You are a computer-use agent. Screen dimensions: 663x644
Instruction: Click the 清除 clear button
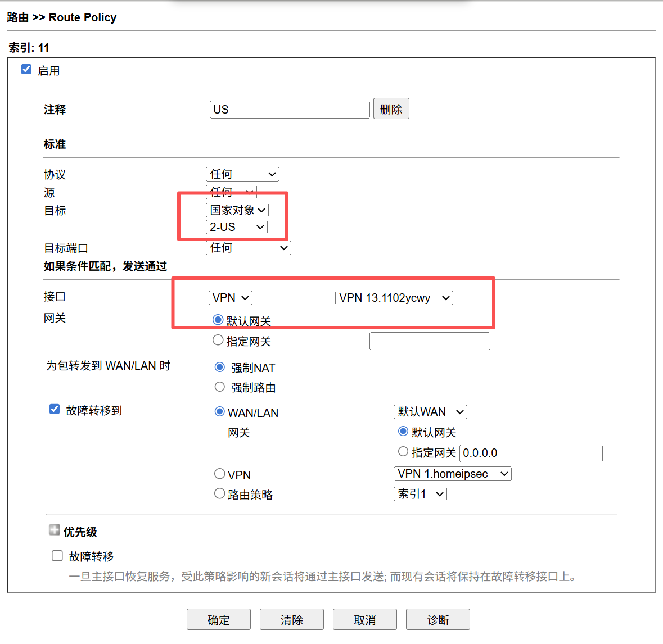click(292, 619)
